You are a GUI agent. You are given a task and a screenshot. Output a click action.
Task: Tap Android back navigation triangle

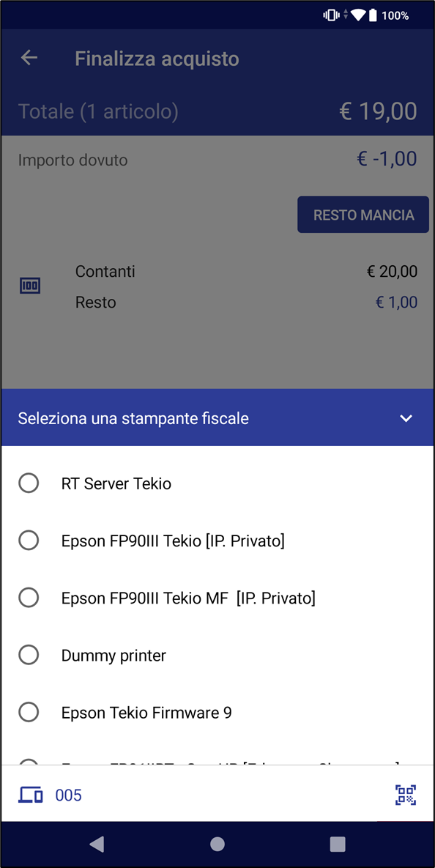coord(97,844)
